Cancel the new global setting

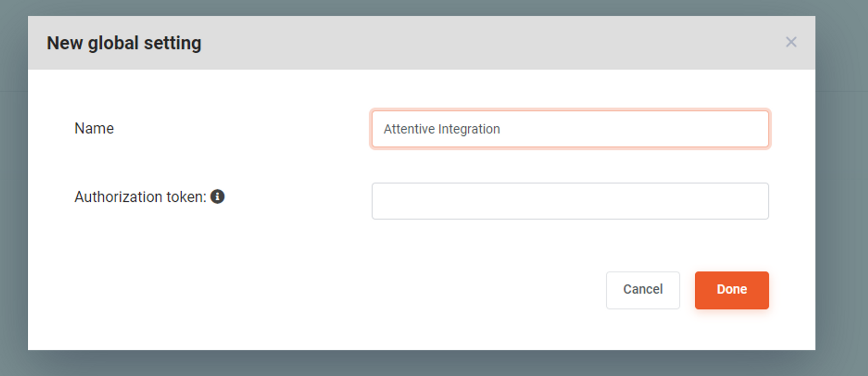(643, 290)
